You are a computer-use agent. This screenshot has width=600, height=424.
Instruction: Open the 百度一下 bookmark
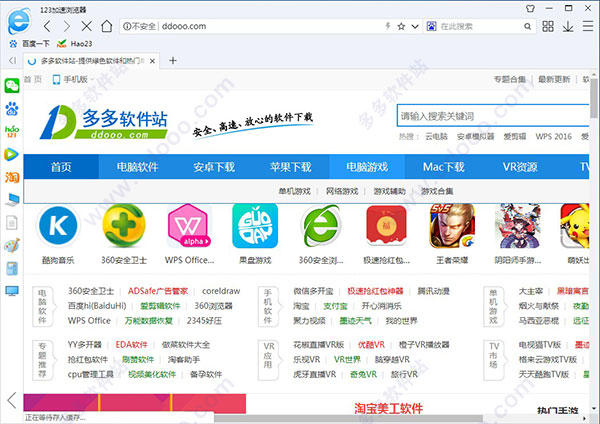[x=30, y=44]
